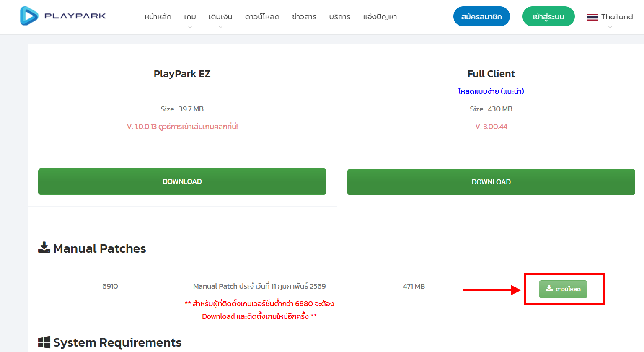The width and height of the screenshot is (644, 352).
Task: Click the Windows icon beside System Requirements
Action: [44, 342]
